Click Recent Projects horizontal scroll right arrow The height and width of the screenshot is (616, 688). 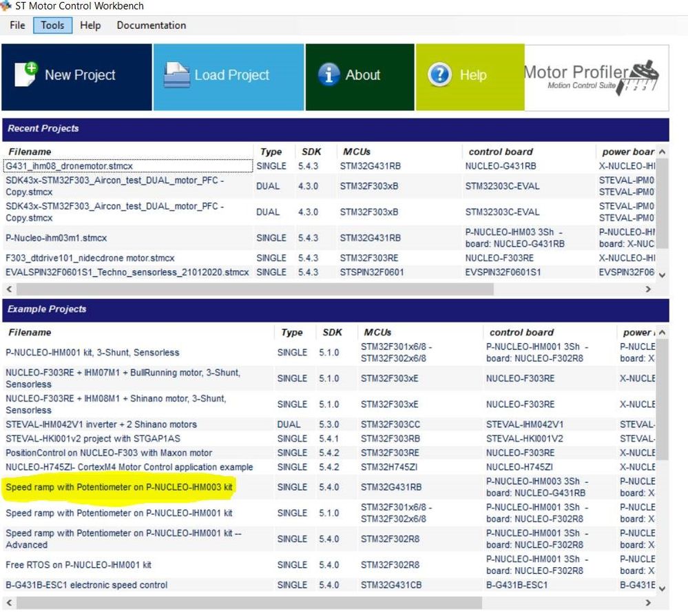tap(648, 289)
